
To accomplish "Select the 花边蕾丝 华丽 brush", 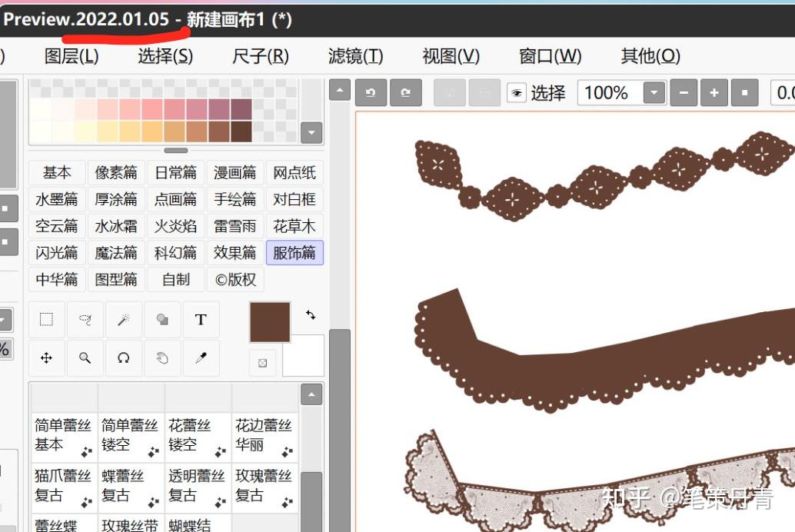I will (264, 437).
